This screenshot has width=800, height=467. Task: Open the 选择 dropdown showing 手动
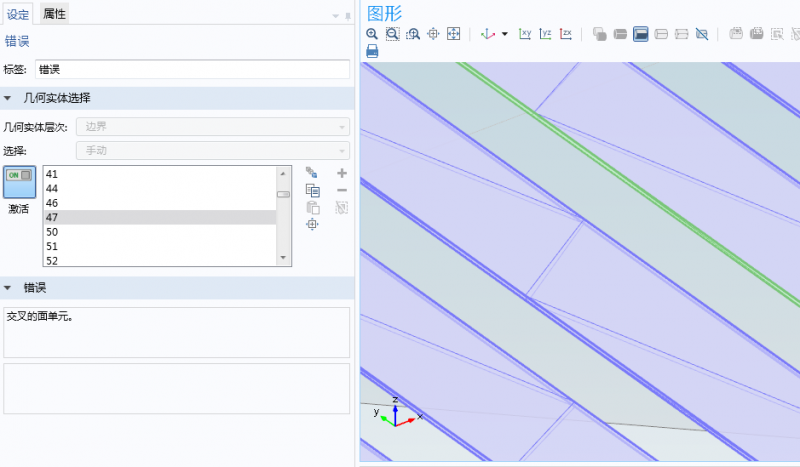[213, 151]
